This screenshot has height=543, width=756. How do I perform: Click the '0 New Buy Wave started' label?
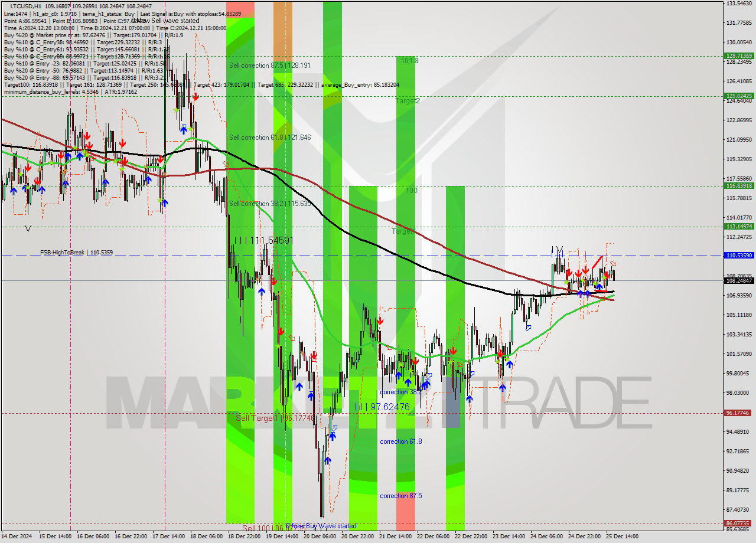click(x=321, y=526)
